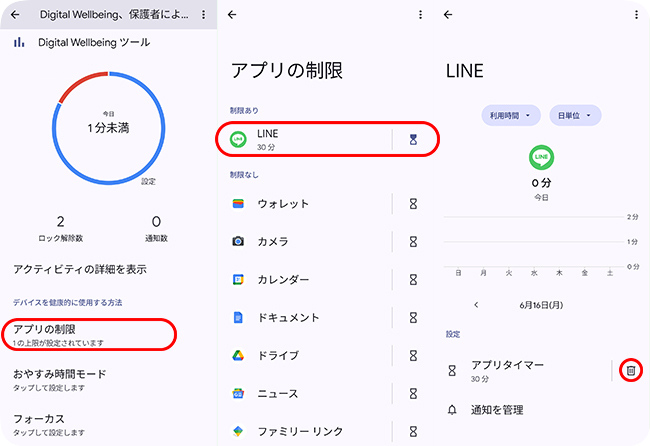
Task: Open the notification count
Action: click(x=156, y=228)
